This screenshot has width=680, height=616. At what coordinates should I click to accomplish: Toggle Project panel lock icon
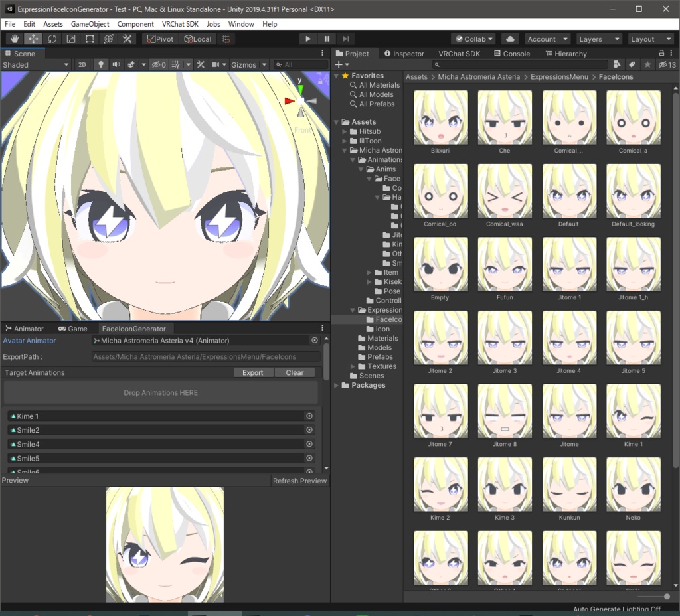(x=661, y=53)
